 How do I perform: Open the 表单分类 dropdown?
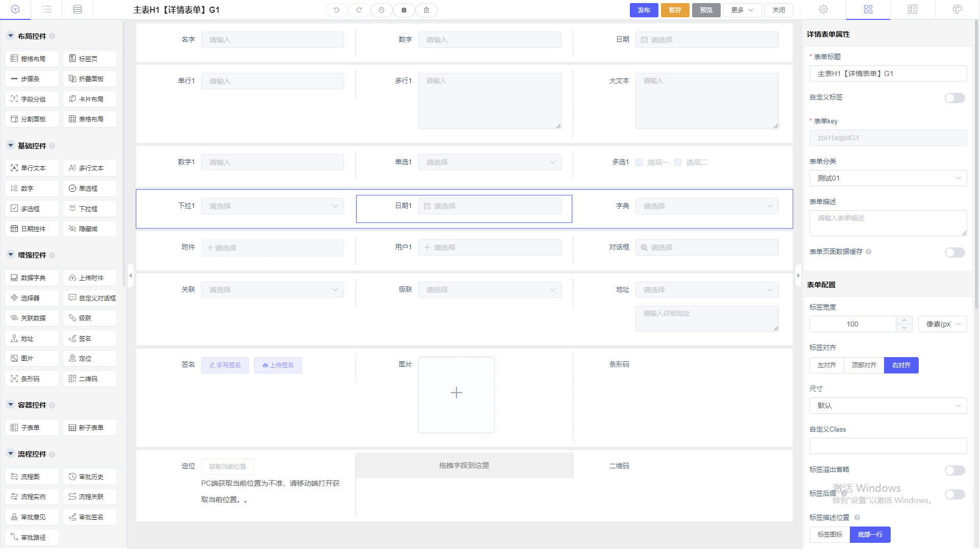coord(888,178)
